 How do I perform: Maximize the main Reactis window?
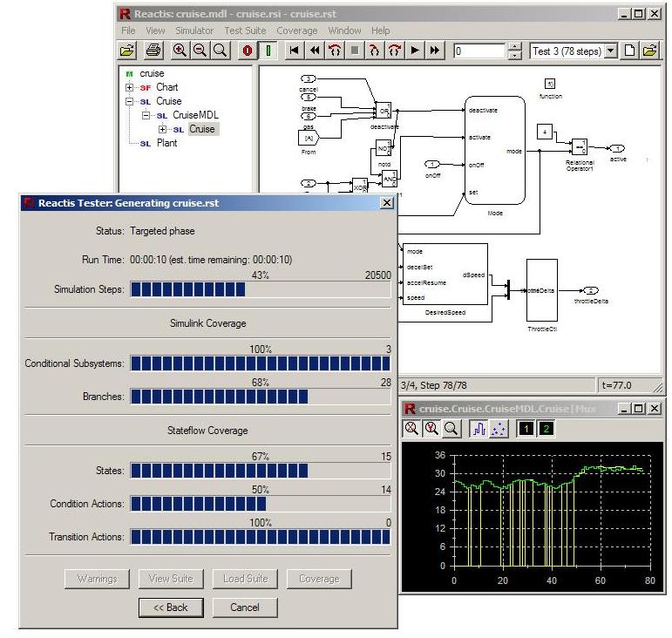click(x=639, y=14)
